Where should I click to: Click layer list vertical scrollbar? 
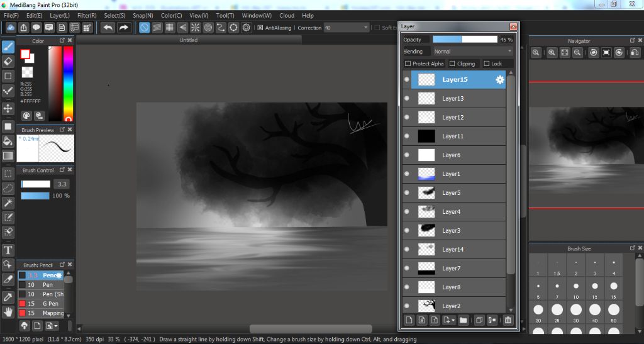(511, 174)
